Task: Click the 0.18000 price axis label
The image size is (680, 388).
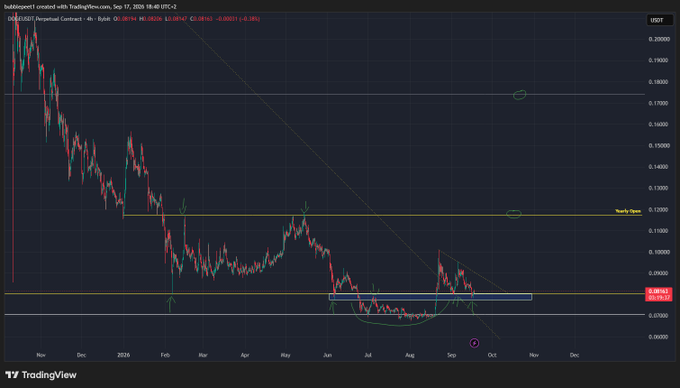Action: tap(659, 82)
